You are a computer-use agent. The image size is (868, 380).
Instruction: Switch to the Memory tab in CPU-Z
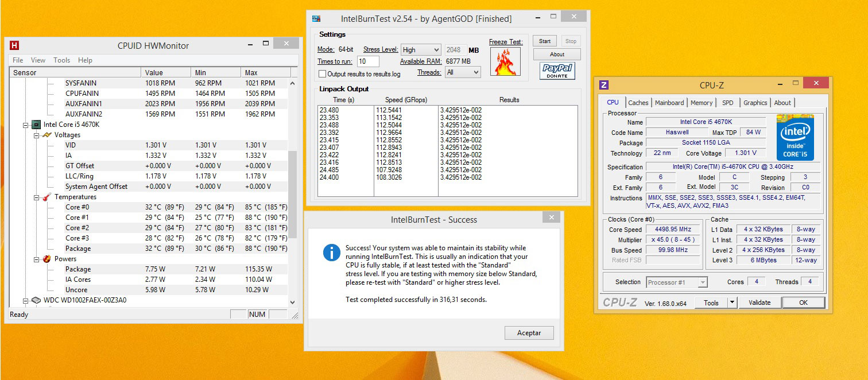702,103
